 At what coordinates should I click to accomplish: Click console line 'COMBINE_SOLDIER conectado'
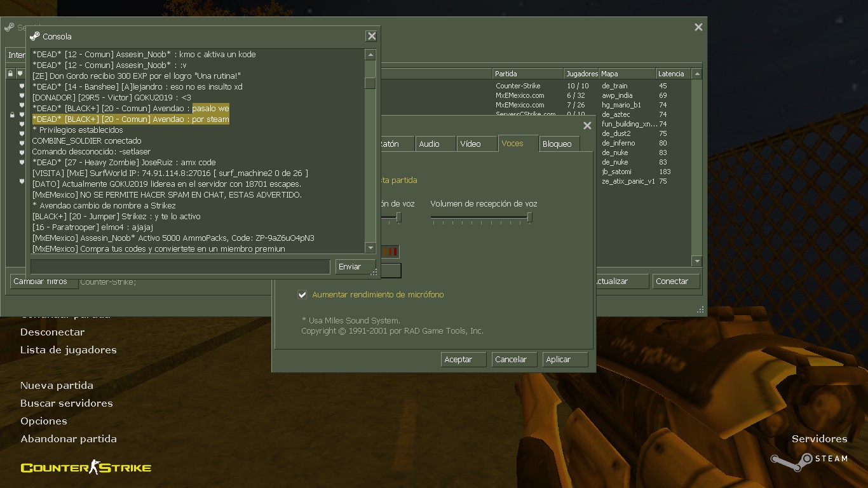86,141
